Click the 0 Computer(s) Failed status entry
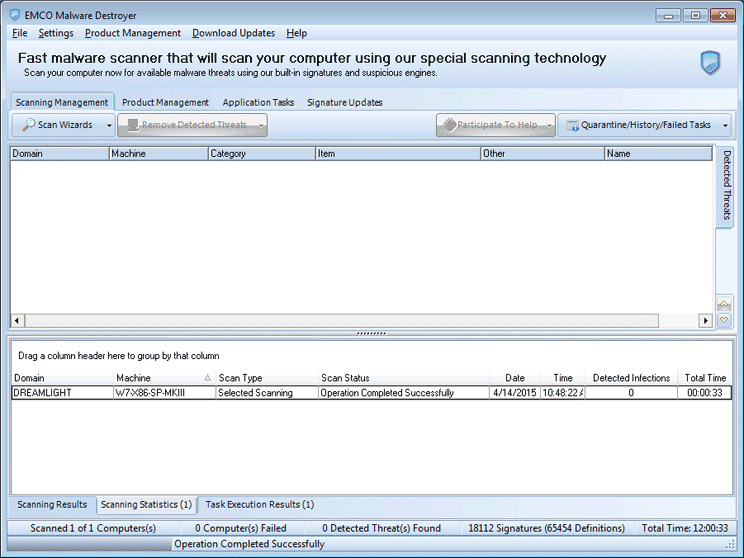The height and width of the screenshot is (558, 744). 241,528
